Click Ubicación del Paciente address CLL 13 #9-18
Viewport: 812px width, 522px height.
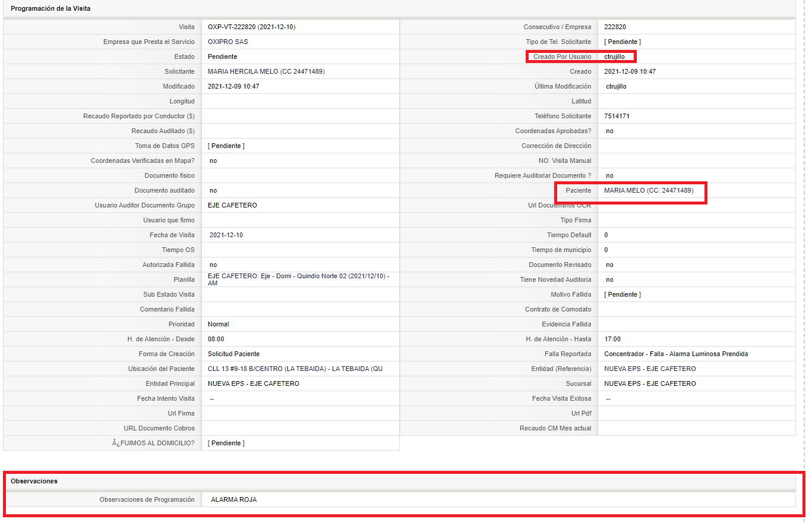[295, 369]
